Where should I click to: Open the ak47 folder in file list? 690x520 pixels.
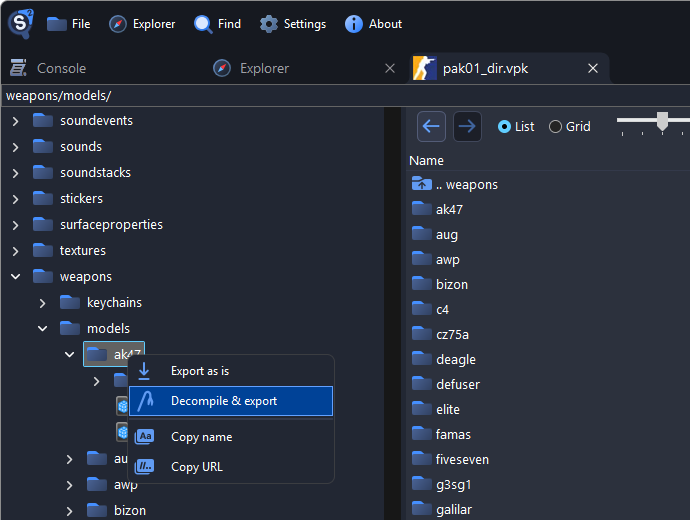pos(437,209)
